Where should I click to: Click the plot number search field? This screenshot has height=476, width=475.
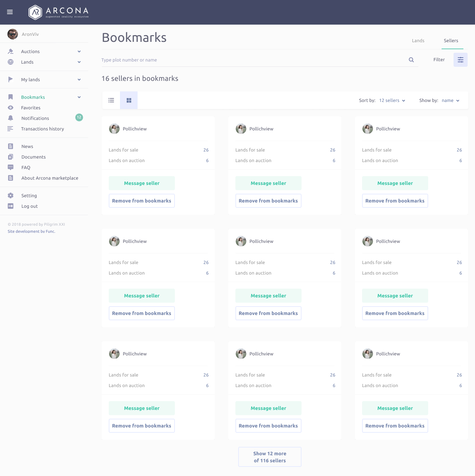(x=253, y=60)
